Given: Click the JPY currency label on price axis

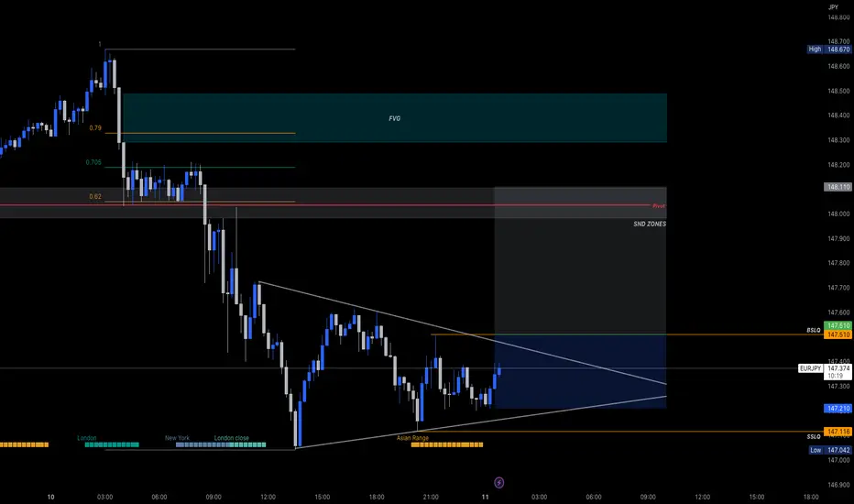Looking at the screenshot, I should coord(833,7).
